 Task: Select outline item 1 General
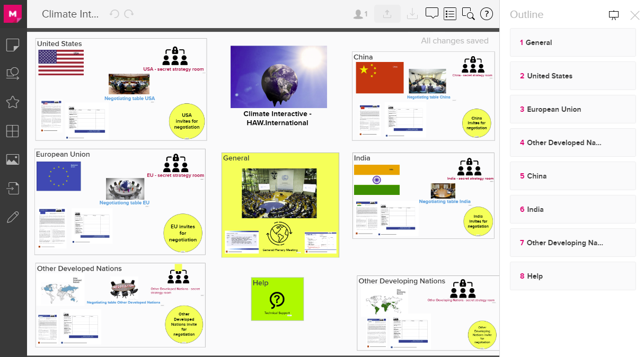[572, 42]
